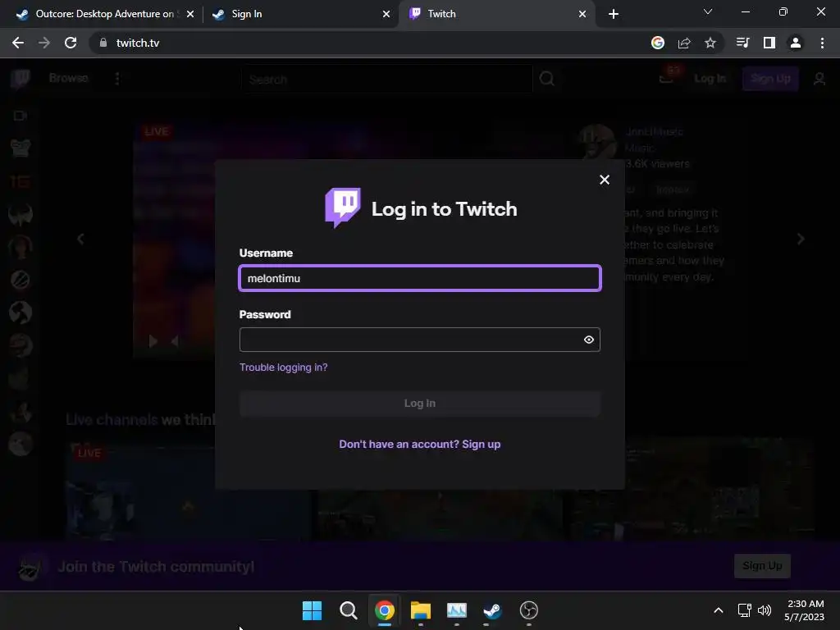Screen dimensions: 840x630
Task: View site information lock icon
Action: pyautogui.click(x=103, y=43)
